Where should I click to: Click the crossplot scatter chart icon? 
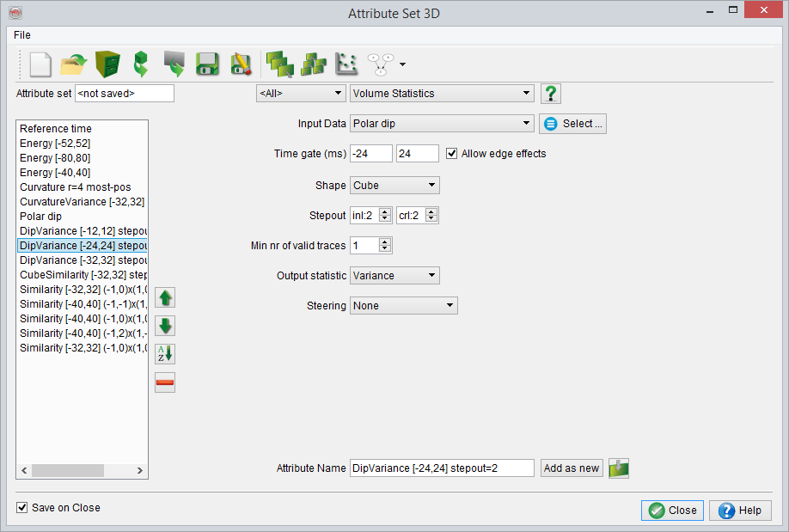[x=346, y=64]
